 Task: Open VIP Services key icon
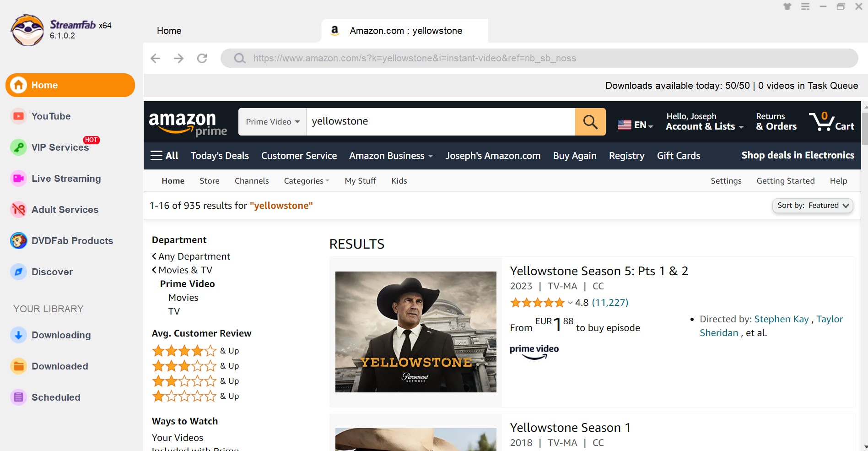(18, 147)
